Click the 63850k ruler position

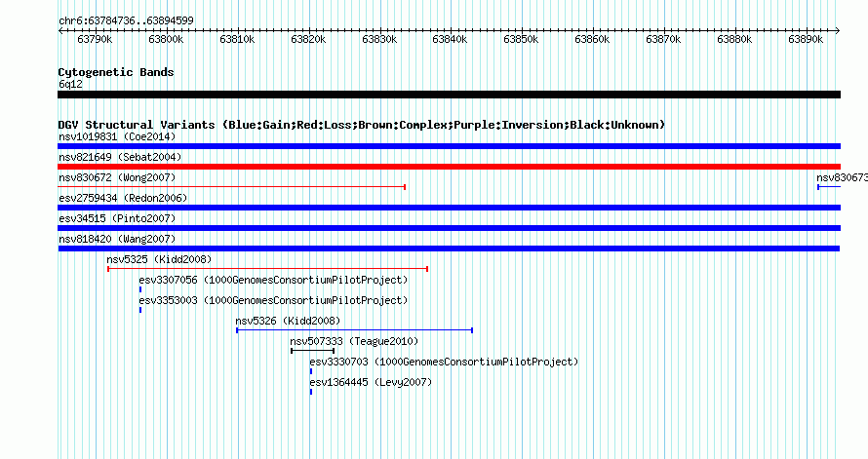tap(521, 39)
